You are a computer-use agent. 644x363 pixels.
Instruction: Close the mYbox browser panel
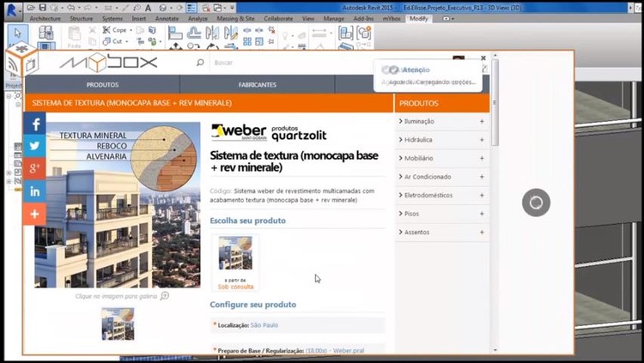pos(483,57)
